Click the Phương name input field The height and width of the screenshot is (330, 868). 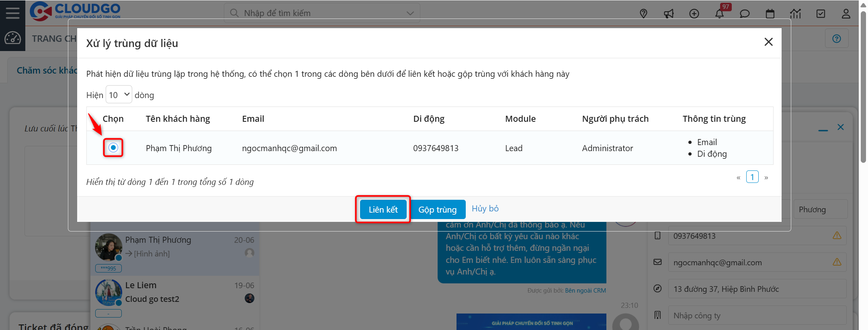820,209
